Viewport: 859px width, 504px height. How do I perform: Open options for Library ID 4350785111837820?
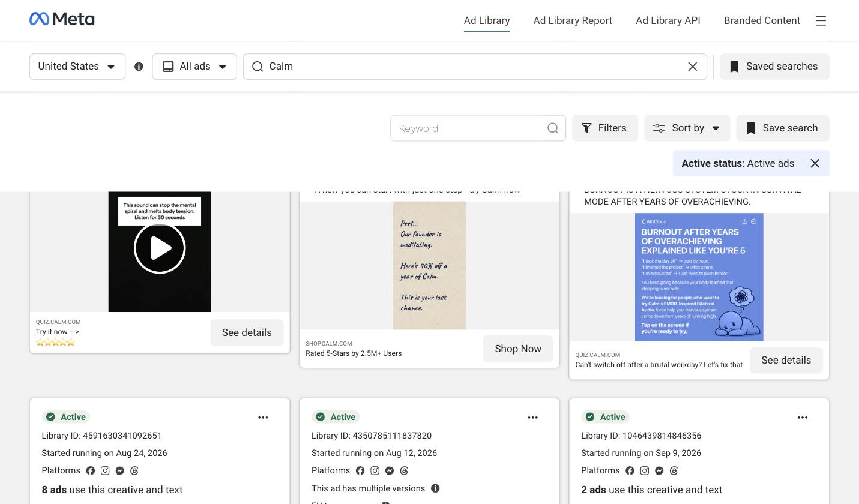click(532, 417)
